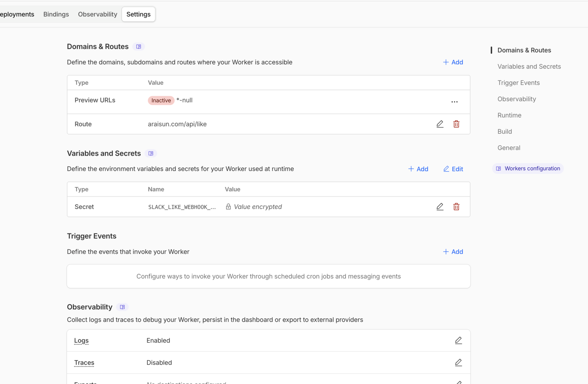Jump to Observability in sidebar navigation
Viewport: 588px width, 384px height.
point(517,99)
